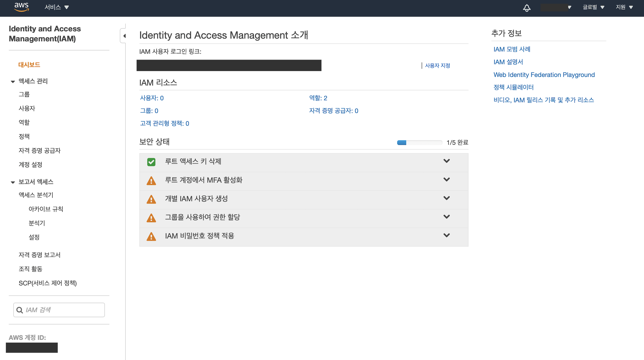Open 자격 증명 보고서 in the sidebar
Viewport: 644px width, 360px height.
40,255
